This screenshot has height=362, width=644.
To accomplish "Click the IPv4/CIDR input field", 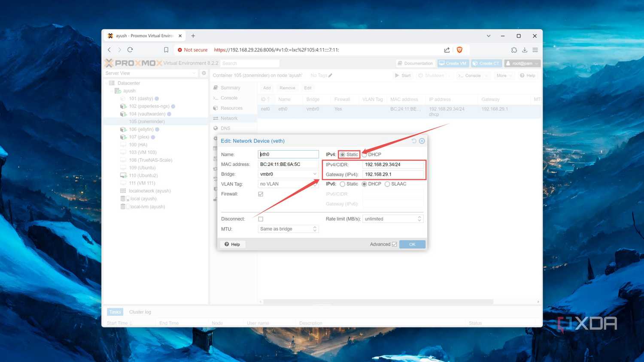I will pos(393,164).
